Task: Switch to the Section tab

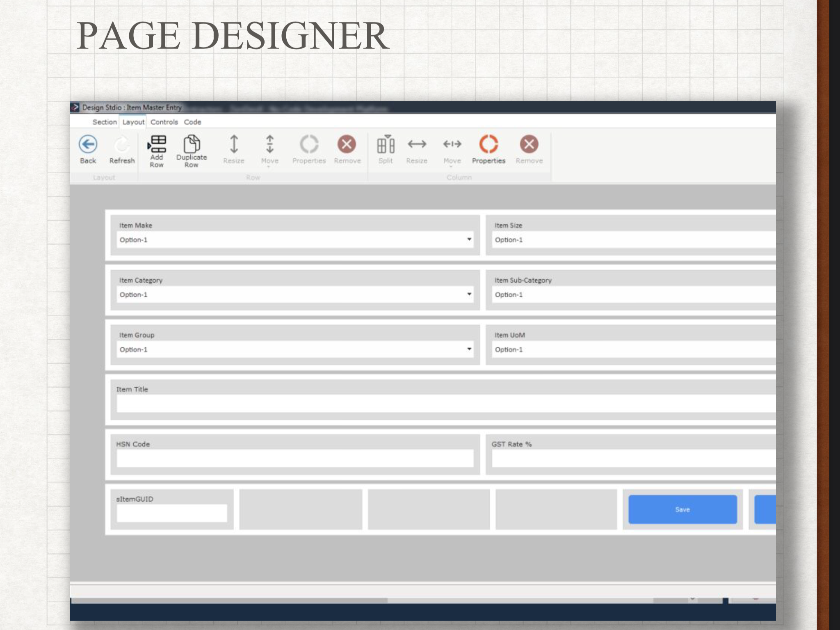Action: [x=104, y=122]
